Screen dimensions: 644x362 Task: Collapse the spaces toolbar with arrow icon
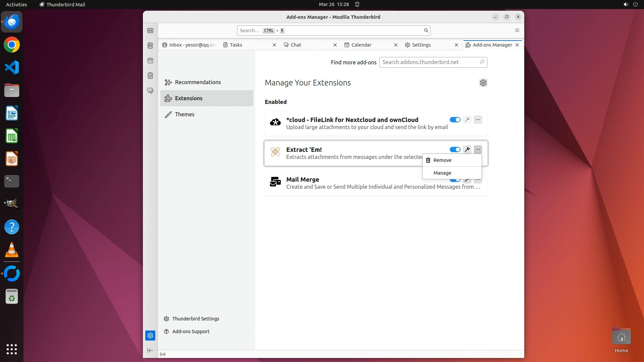click(x=150, y=350)
